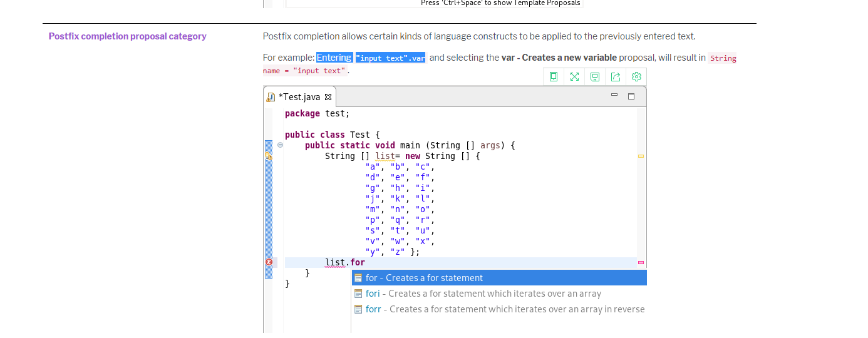
Task: Select the *Test.java editor tab
Action: point(299,97)
